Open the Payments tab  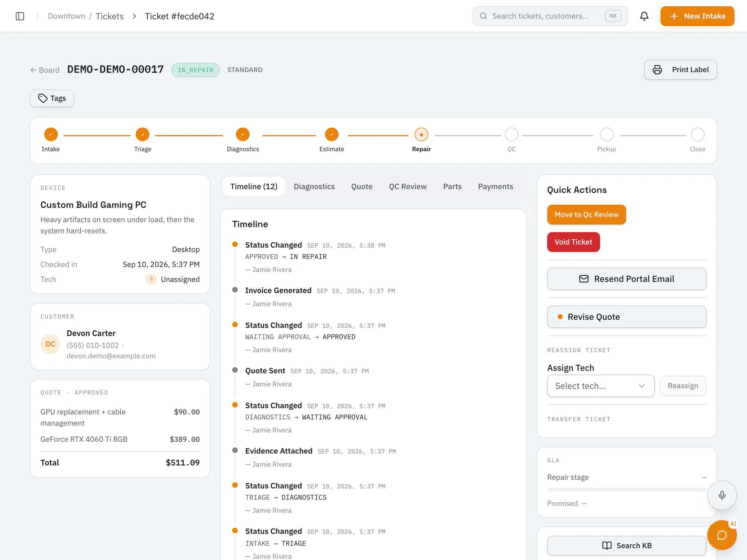496,186
